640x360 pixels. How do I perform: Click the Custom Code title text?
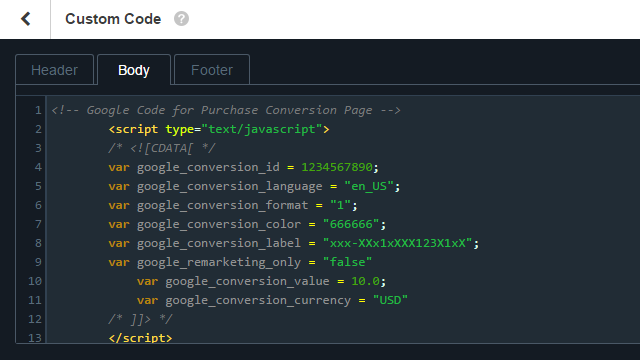click(113, 19)
